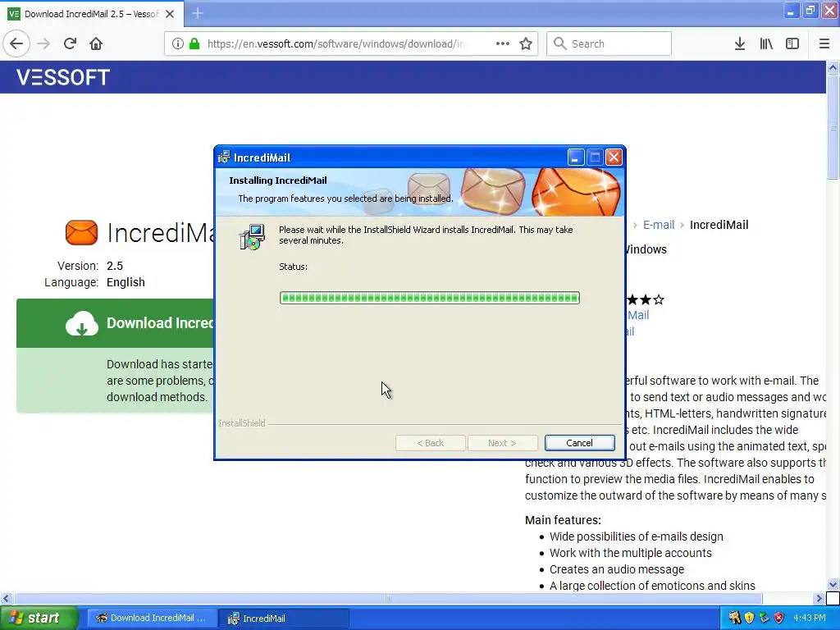This screenshot has height=630, width=840.
Task: Minimize the IncrediMail installer window
Action: point(576,157)
